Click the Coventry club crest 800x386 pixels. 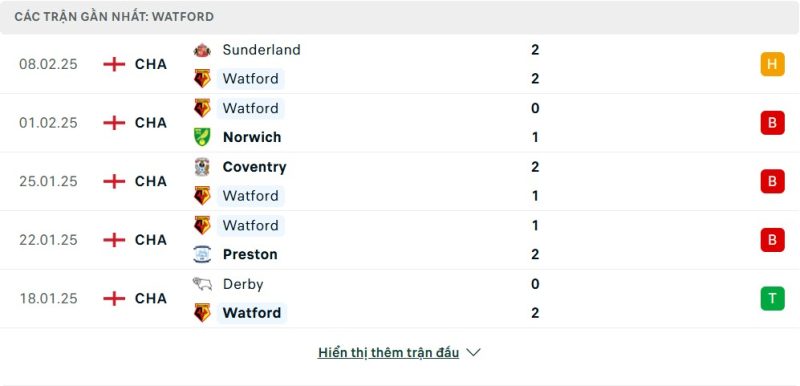202,167
